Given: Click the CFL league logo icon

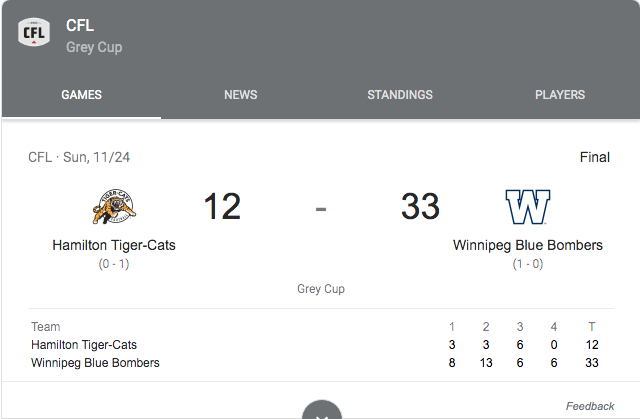Looking at the screenshot, I should pos(34,32).
